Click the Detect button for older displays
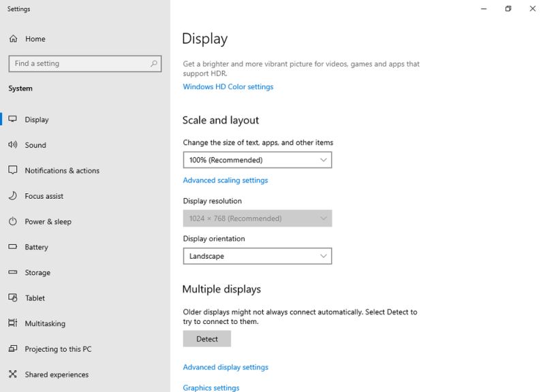 pos(206,338)
